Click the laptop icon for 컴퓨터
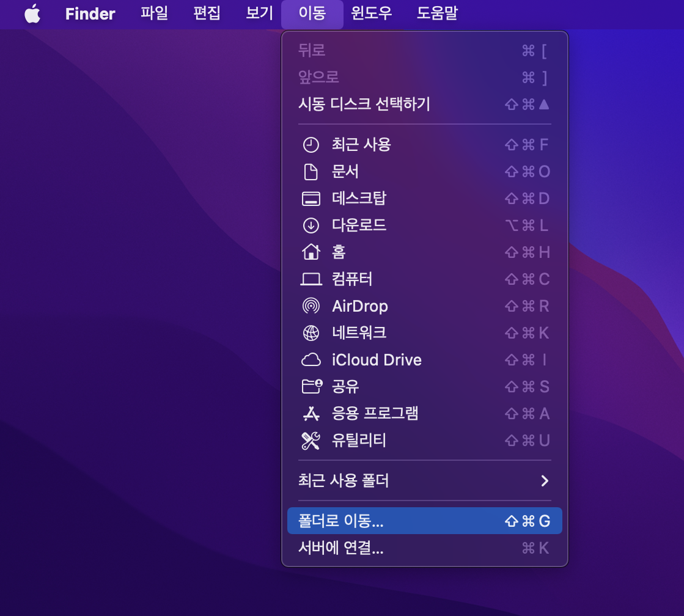Screen dimensions: 684x616 tap(311, 279)
